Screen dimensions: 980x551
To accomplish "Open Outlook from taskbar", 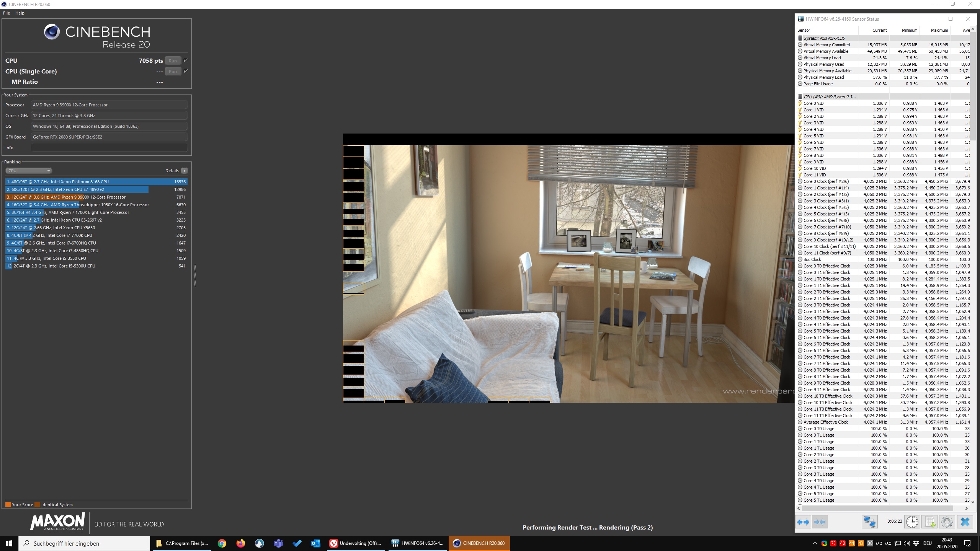I will click(x=316, y=543).
